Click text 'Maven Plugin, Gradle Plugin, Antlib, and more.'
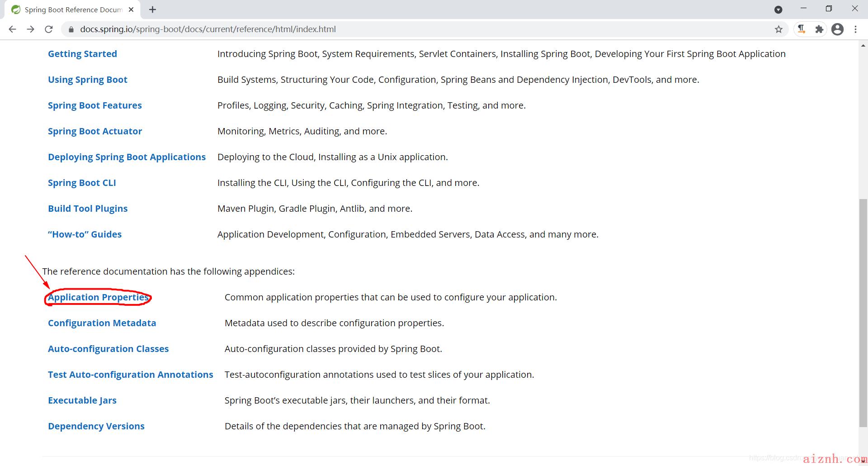868x466 pixels. click(315, 209)
